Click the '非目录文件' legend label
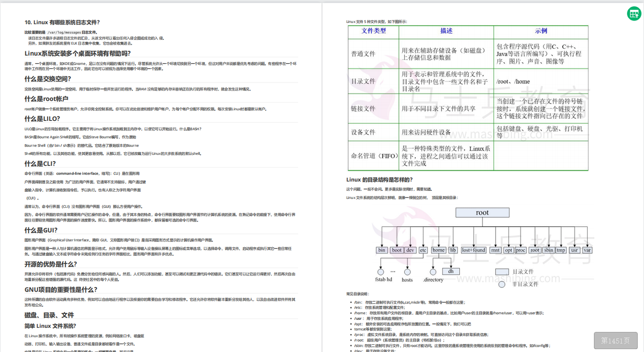This screenshot has height=352, width=644. [x=525, y=284]
